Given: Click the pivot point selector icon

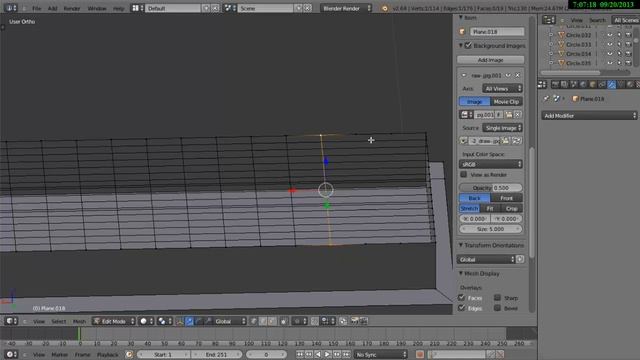Looking at the screenshot, I should 164,322.
